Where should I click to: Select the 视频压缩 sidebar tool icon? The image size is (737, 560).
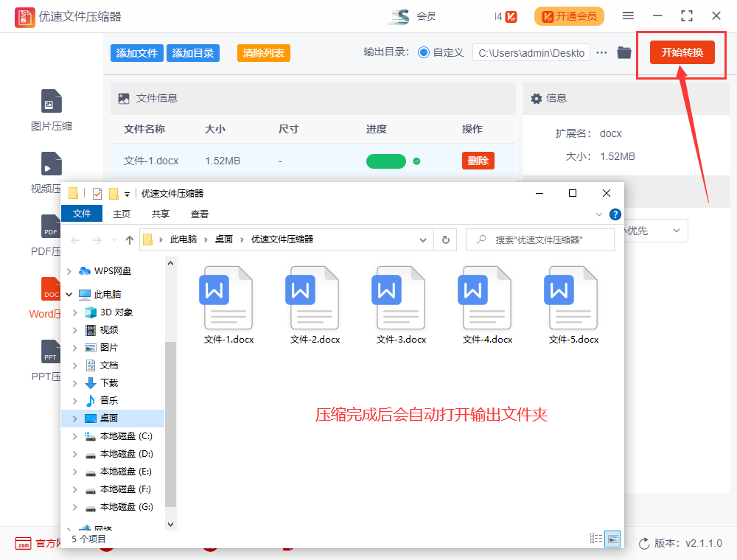coord(51,164)
